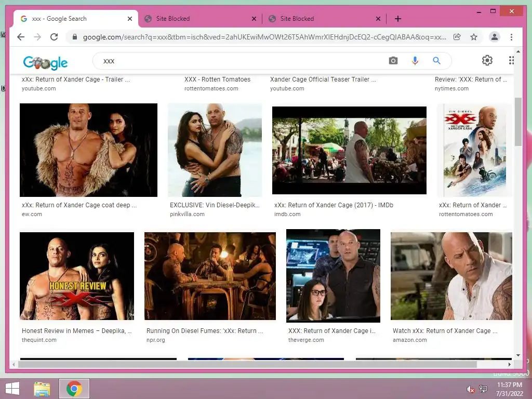Image resolution: width=532 pixels, height=399 pixels.
Task: Bookmark this page with the star icon
Action: (x=474, y=37)
